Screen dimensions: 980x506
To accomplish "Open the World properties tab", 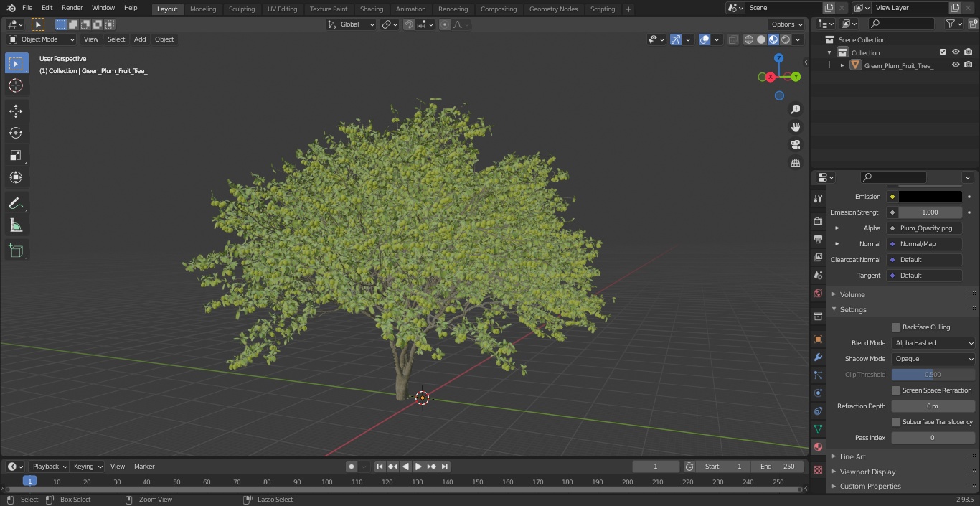I will click(818, 293).
